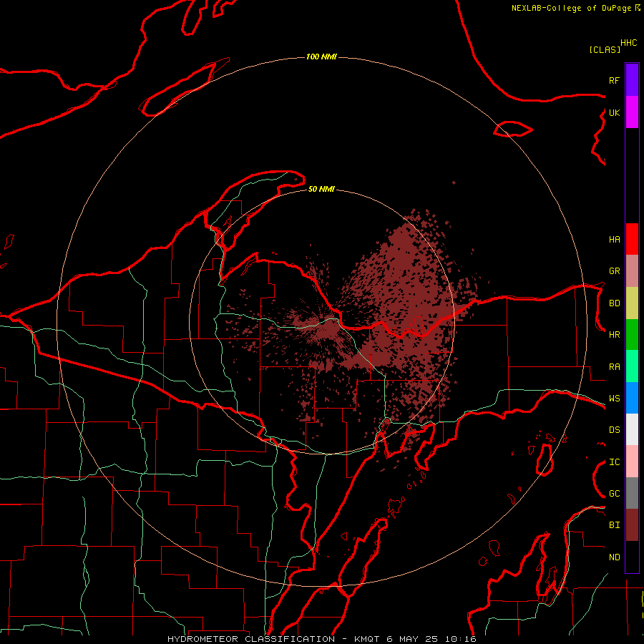The height and width of the screenshot is (644, 644).
Task: Click the BI legend label
Action: pos(614,525)
